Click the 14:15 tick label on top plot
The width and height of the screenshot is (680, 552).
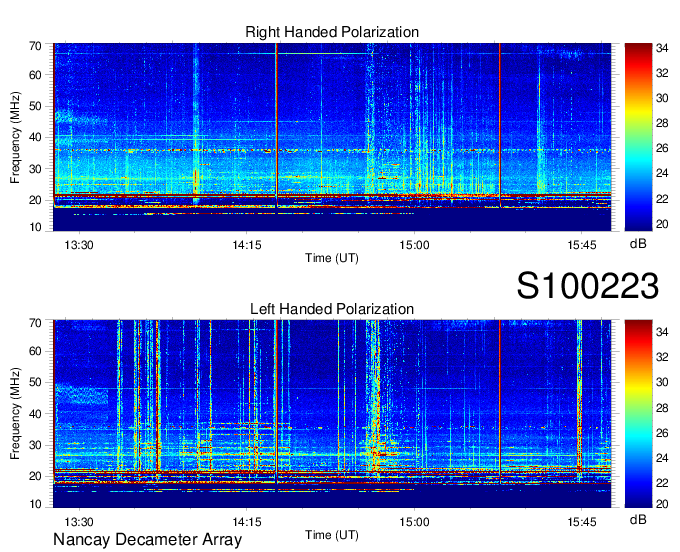click(247, 245)
